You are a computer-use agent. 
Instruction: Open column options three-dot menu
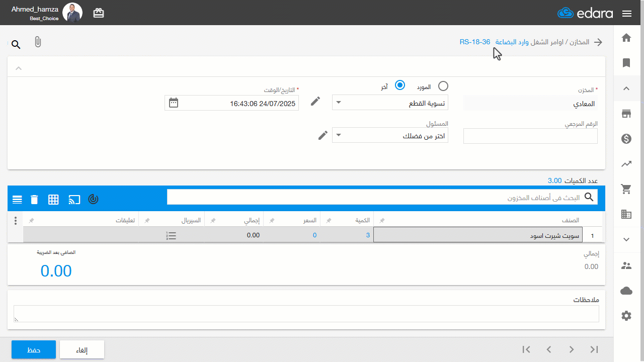(16, 220)
